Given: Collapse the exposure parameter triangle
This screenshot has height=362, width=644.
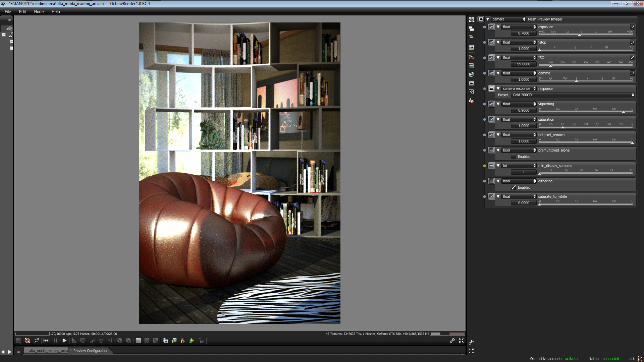Looking at the screenshot, I should point(498,27).
